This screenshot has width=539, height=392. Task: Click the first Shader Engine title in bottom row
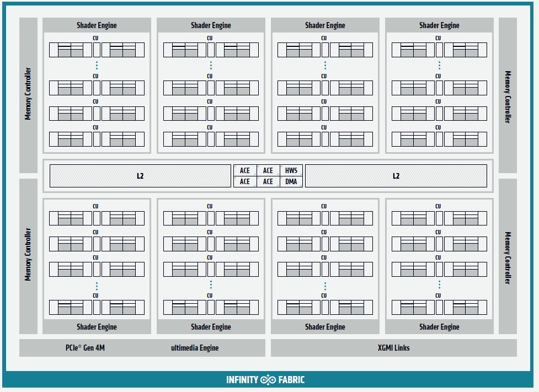[97, 327]
